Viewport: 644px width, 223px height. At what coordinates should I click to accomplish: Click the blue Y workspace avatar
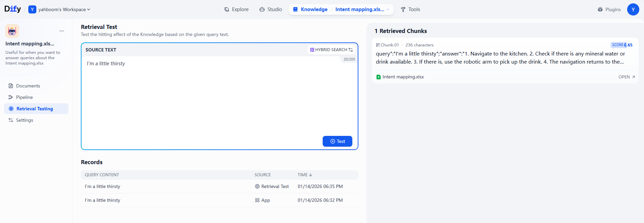tap(32, 9)
